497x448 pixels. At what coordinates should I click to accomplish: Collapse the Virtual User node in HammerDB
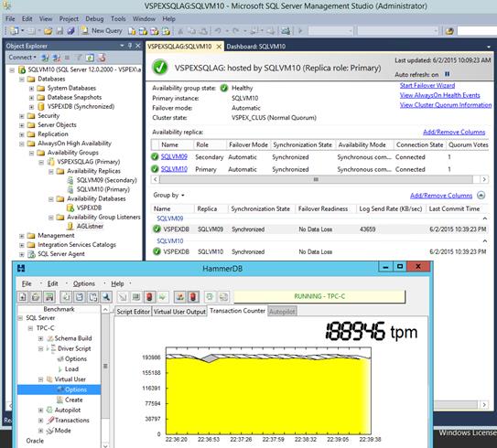coord(40,379)
